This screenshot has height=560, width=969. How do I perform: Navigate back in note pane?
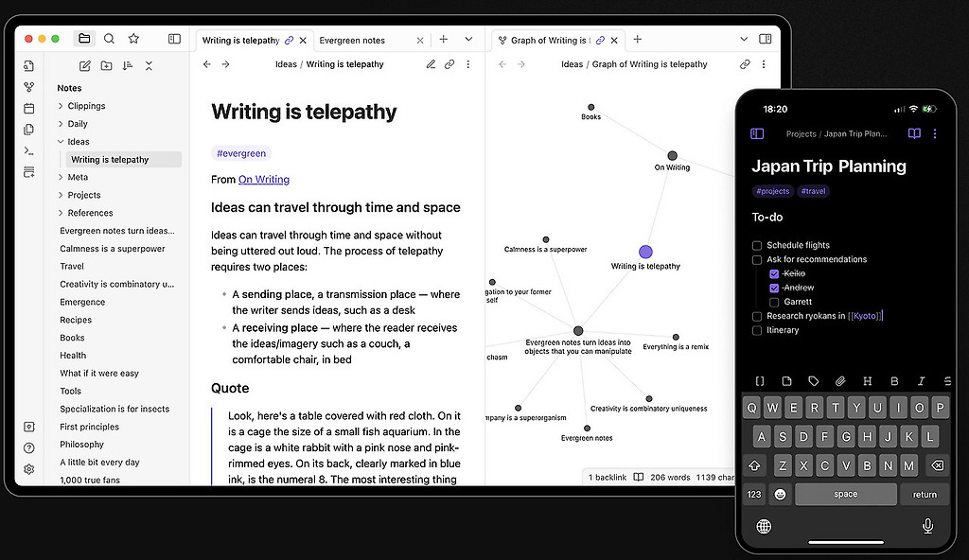[207, 64]
